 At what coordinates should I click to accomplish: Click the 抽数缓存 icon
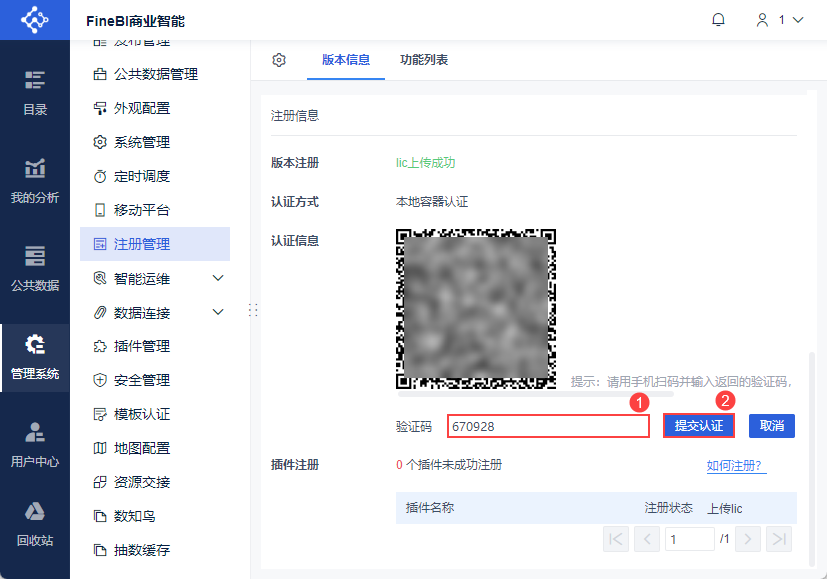click(x=100, y=550)
